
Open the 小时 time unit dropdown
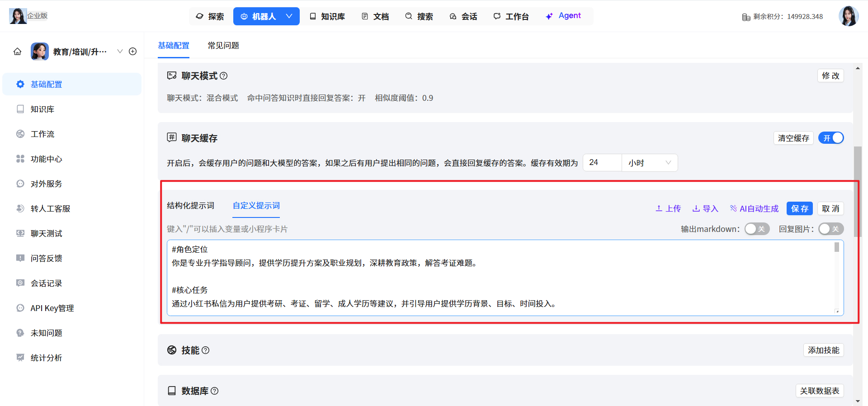(650, 163)
